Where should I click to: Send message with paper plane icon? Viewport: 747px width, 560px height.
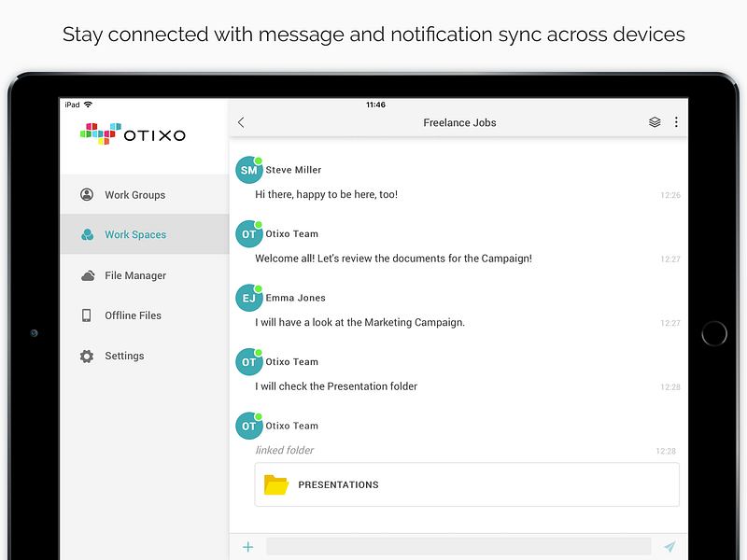pos(669,547)
